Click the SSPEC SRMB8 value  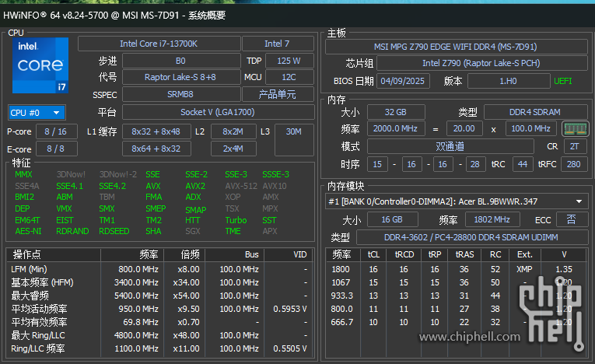point(181,94)
